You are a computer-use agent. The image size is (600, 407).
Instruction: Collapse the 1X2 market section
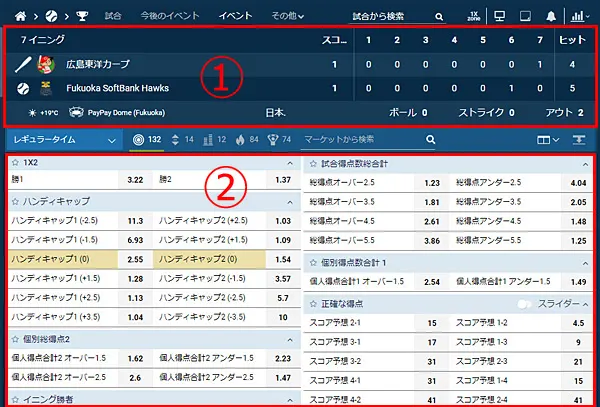(x=290, y=163)
